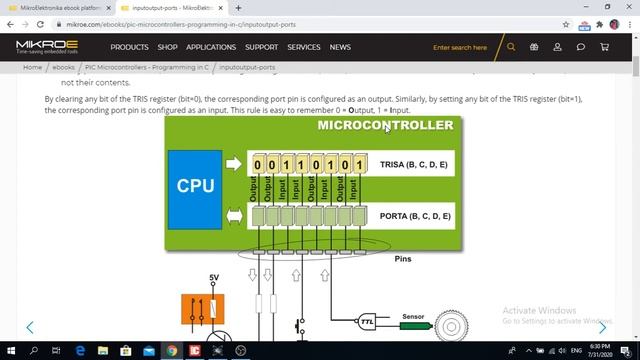The width and height of the screenshot is (640, 360).
Task: Click the NEW-badged extension icon in toolbar
Action: click(x=584, y=25)
